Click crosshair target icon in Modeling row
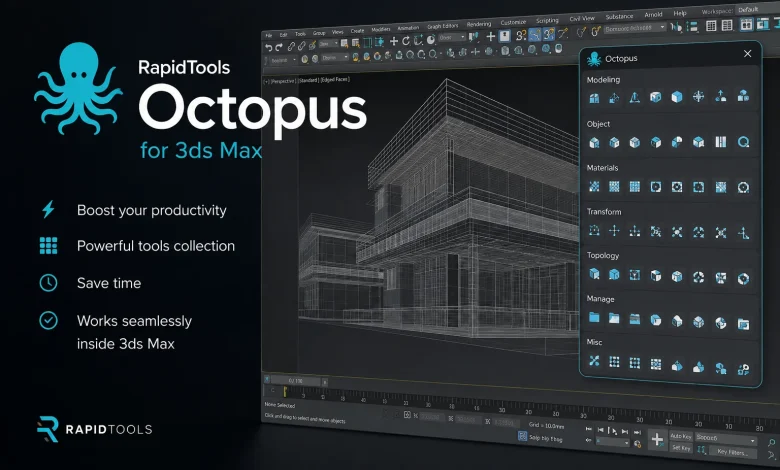The image size is (780, 470). [x=698, y=96]
